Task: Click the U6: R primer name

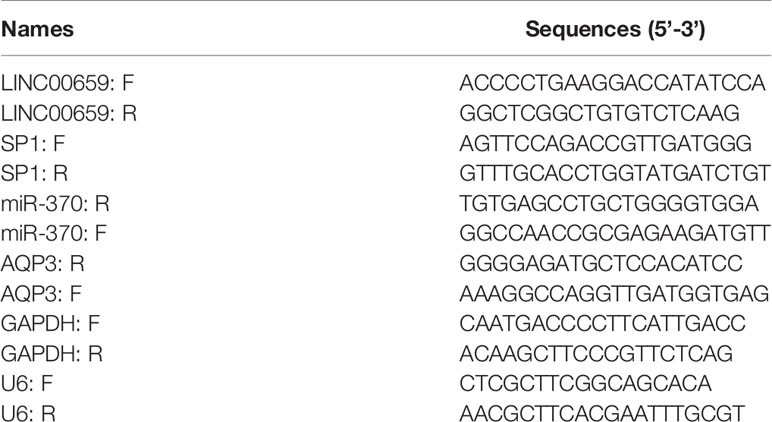Action: coord(28,413)
